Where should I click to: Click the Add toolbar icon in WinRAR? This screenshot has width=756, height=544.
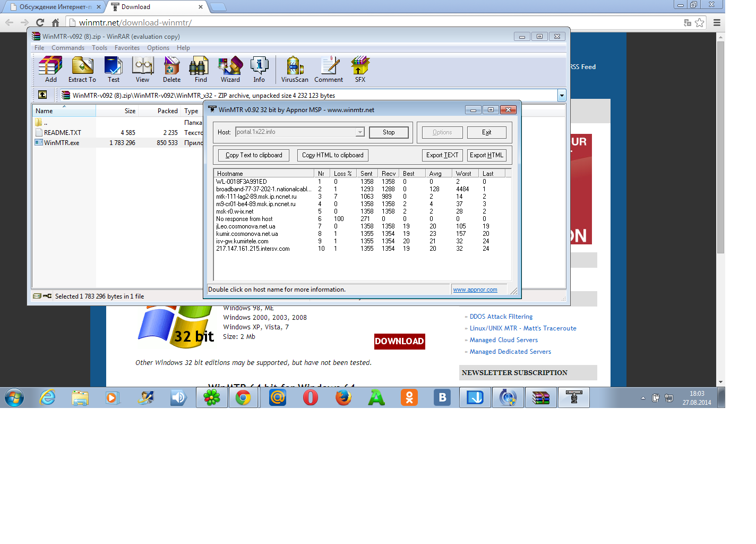coord(50,70)
